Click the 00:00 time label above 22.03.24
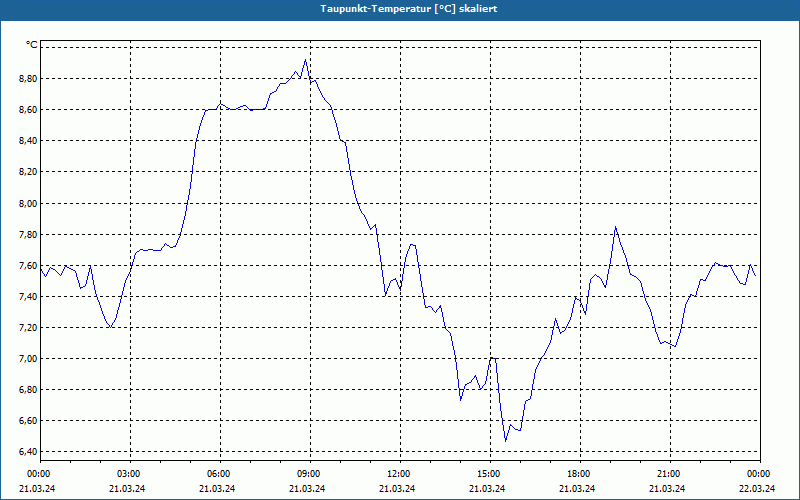 point(759,474)
